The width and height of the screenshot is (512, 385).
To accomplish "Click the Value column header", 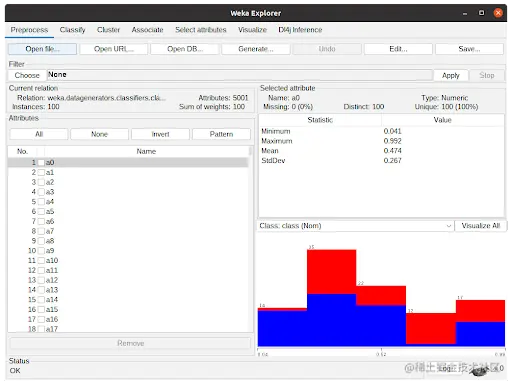I will click(443, 120).
